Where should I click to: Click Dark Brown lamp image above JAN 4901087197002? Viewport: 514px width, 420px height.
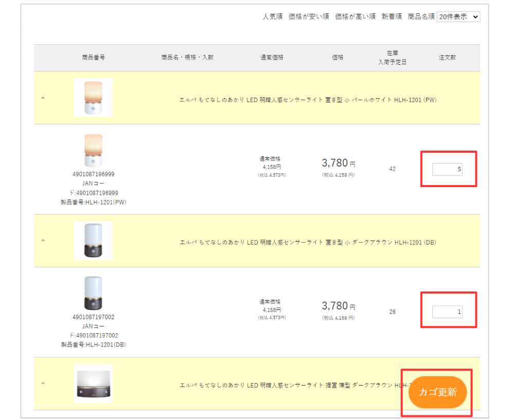click(x=93, y=293)
